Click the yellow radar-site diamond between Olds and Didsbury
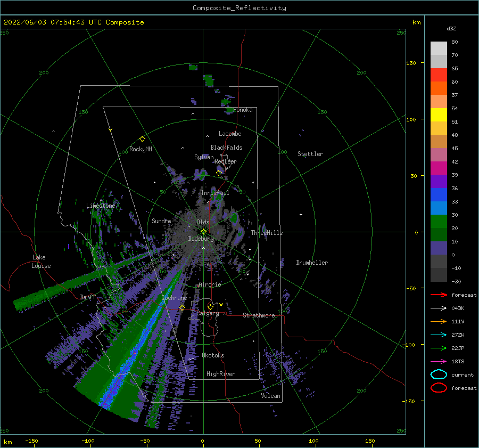This screenshot has width=479, height=448. 203,232
